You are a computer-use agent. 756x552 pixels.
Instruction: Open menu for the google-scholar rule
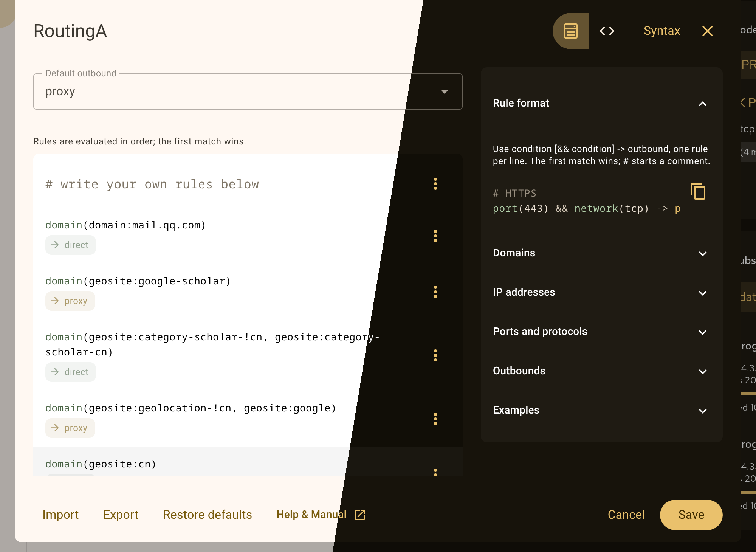click(x=435, y=292)
